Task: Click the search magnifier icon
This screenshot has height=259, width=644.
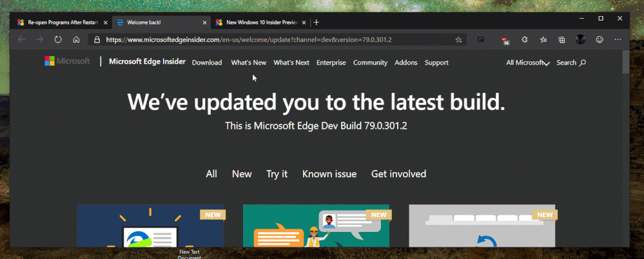Action: click(x=582, y=62)
